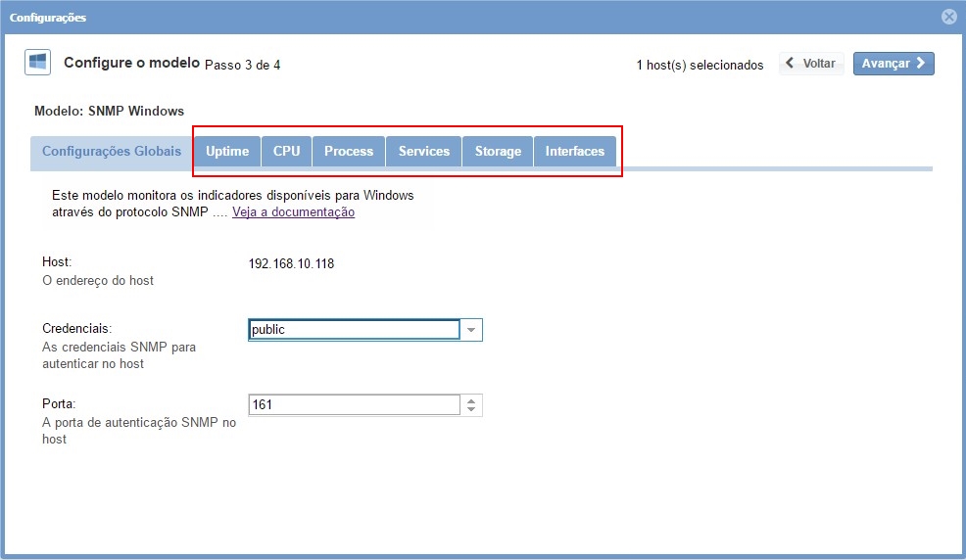This screenshot has height=560, width=966.
Task: Open the Veja a documentação link
Action: point(293,212)
